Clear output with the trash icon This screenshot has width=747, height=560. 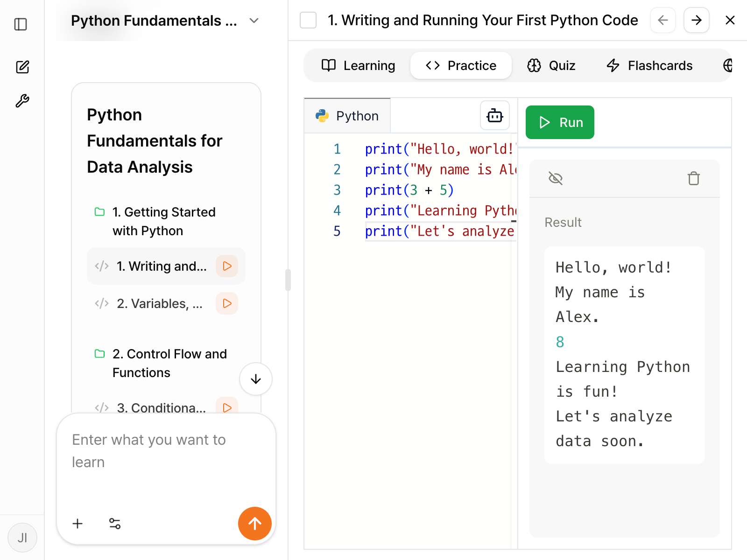(694, 178)
